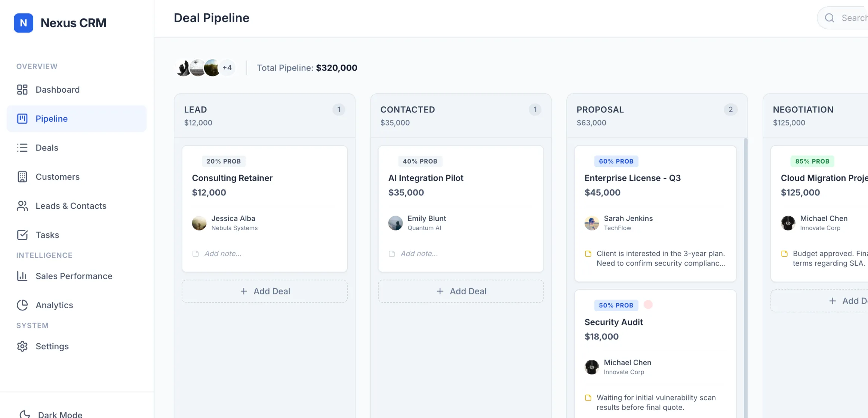The image size is (868, 418).
Task: Click the search magnifier icon
Action: click(x=829, y=18)
